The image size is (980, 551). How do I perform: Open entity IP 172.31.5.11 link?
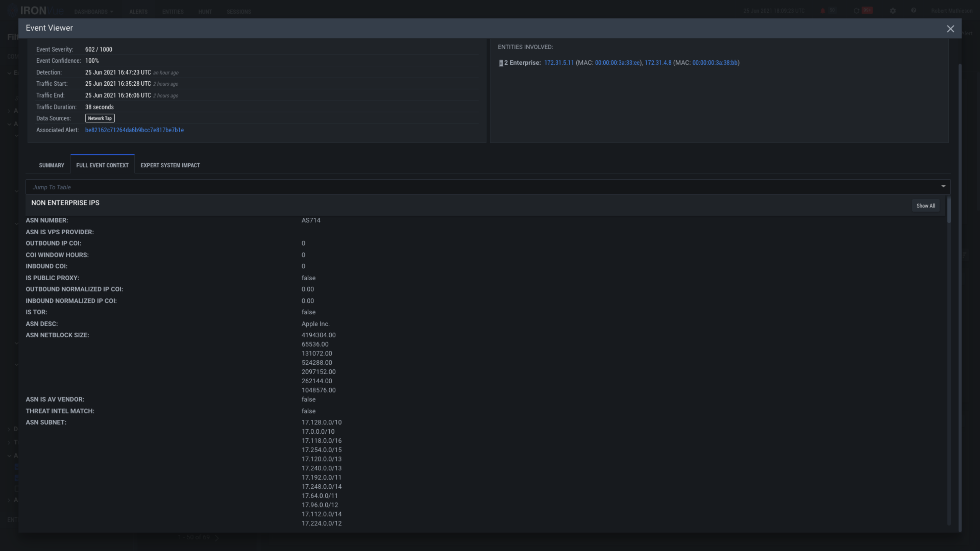558,63
